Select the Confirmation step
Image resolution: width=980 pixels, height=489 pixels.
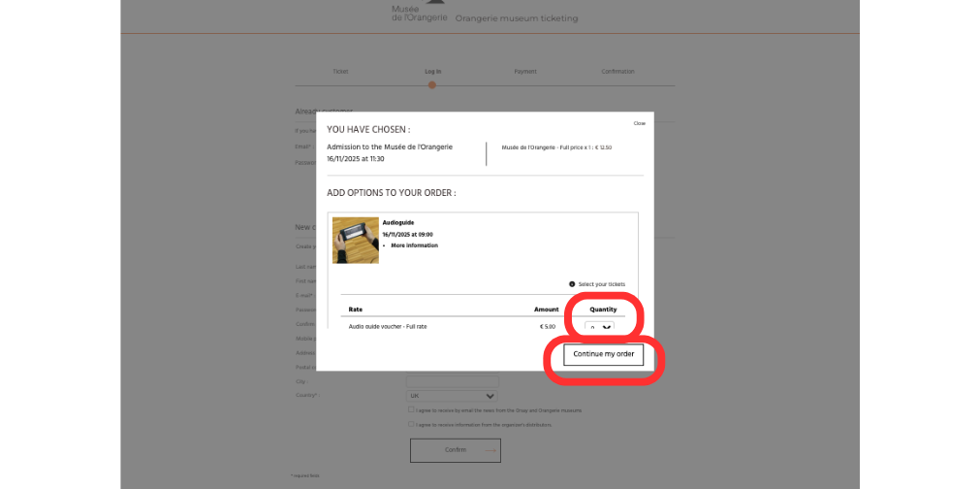point(617,72)
